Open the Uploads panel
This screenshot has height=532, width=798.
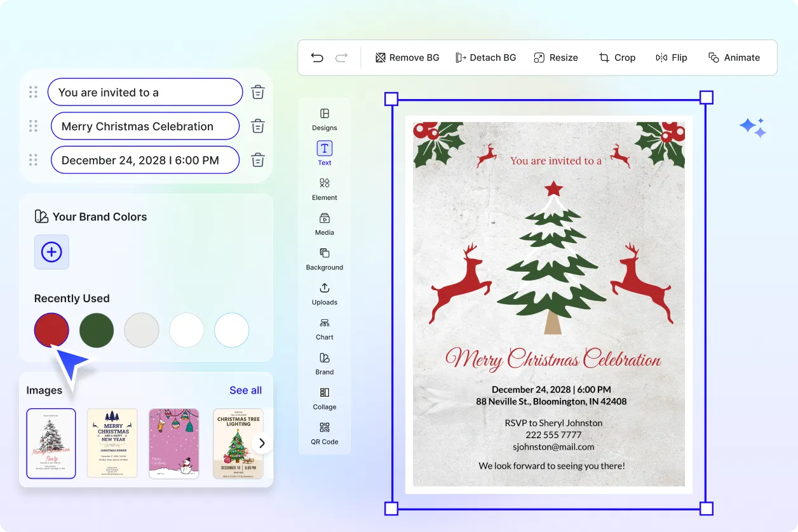(324, 294)
